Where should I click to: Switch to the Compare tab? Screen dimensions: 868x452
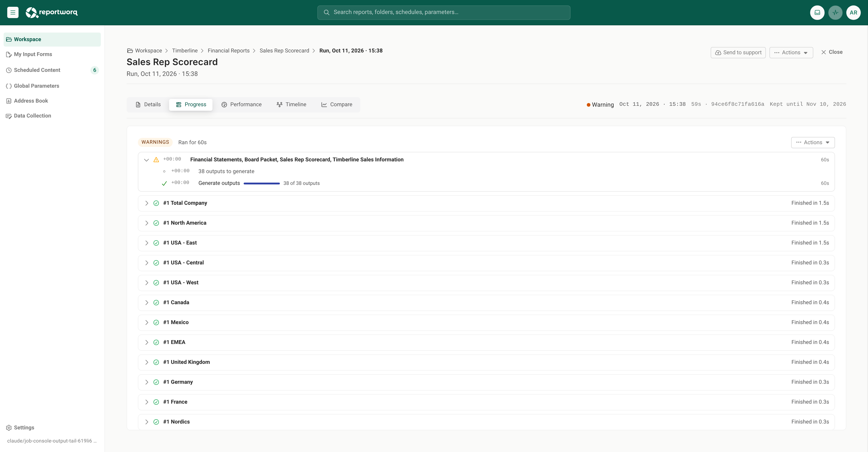tap(337, 104)
